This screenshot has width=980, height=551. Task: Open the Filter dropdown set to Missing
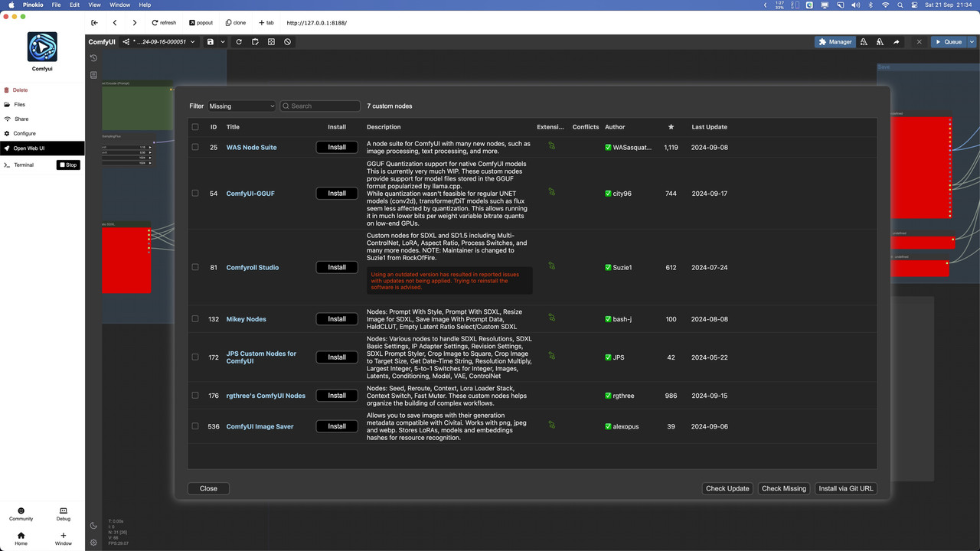[x=241, y=106]
